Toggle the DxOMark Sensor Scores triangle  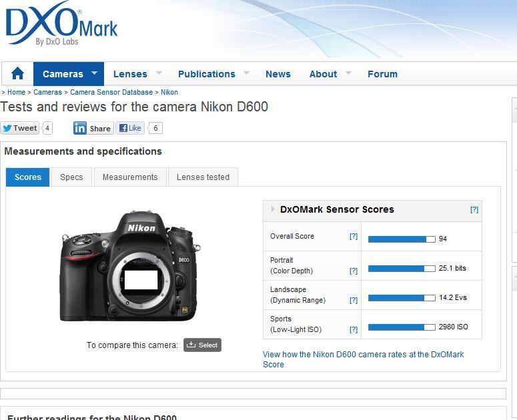273,209
